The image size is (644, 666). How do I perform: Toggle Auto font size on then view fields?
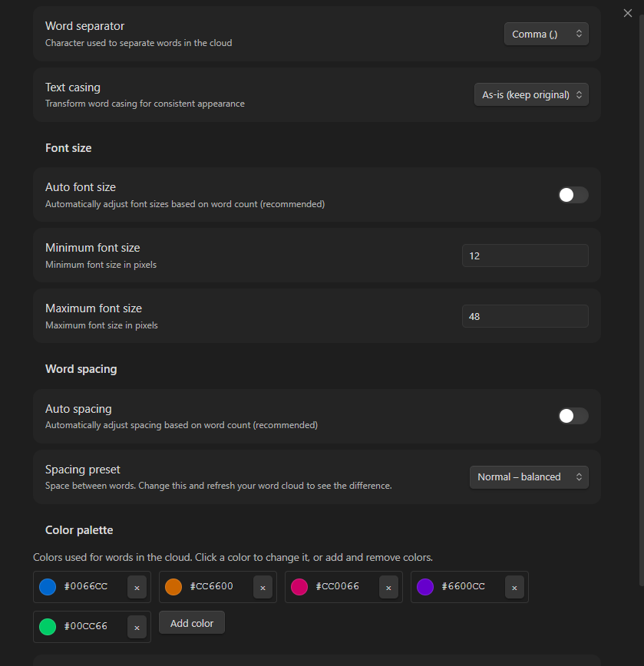point(573,195)
